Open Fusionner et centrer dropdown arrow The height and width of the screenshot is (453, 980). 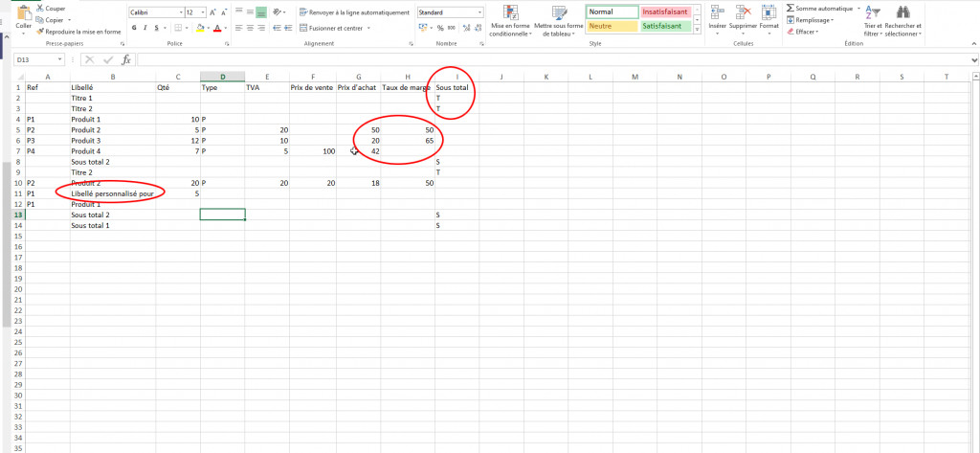(x=368, y=28)
